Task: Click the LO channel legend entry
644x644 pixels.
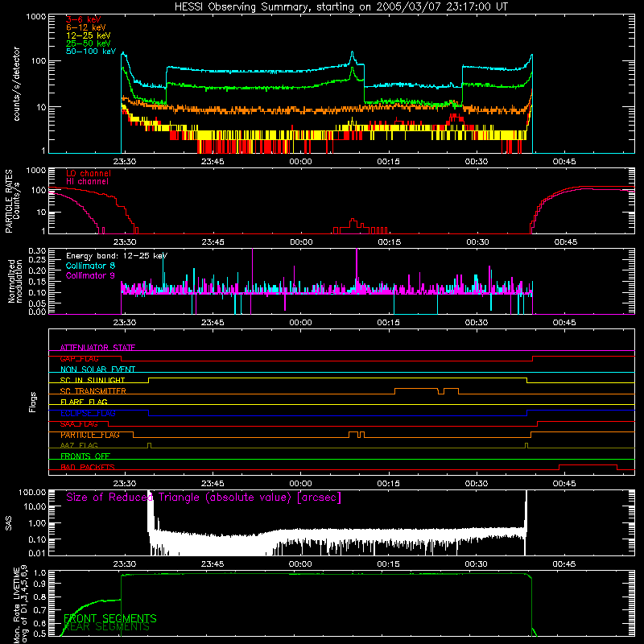Action: point(89,173)
